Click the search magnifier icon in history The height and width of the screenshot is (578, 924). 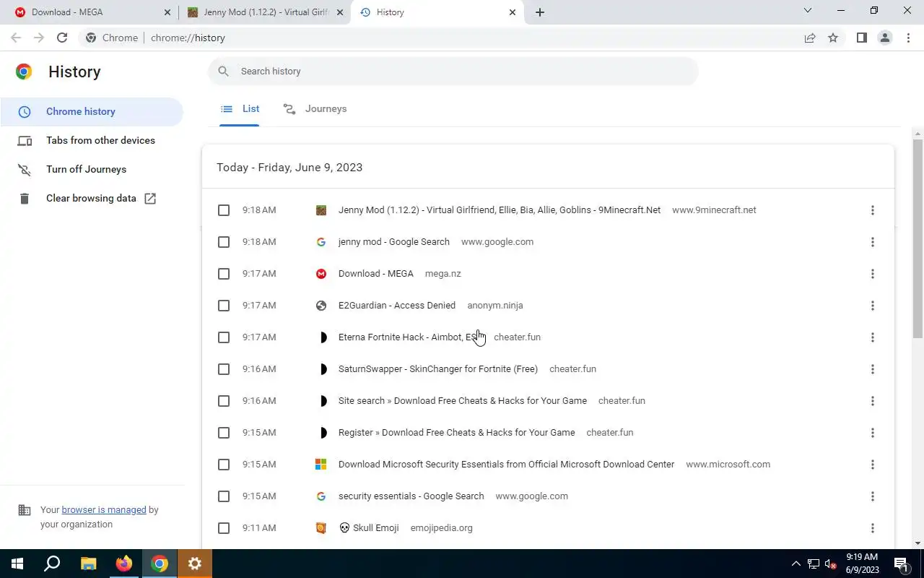click(224, 71)
